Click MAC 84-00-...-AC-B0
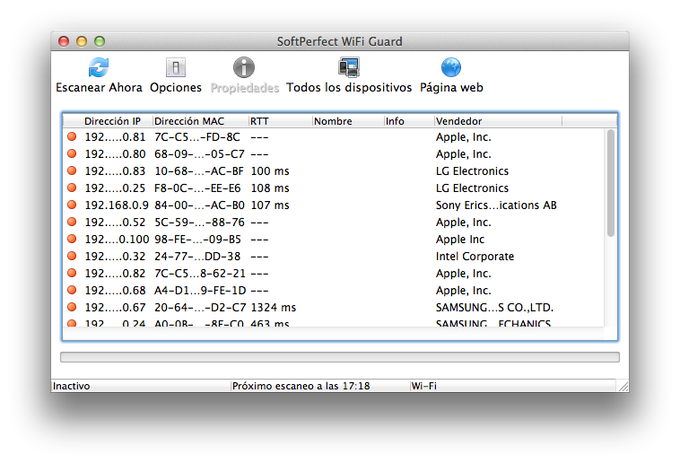Screen dimensions: 680x463 click(x=199, y=205)
